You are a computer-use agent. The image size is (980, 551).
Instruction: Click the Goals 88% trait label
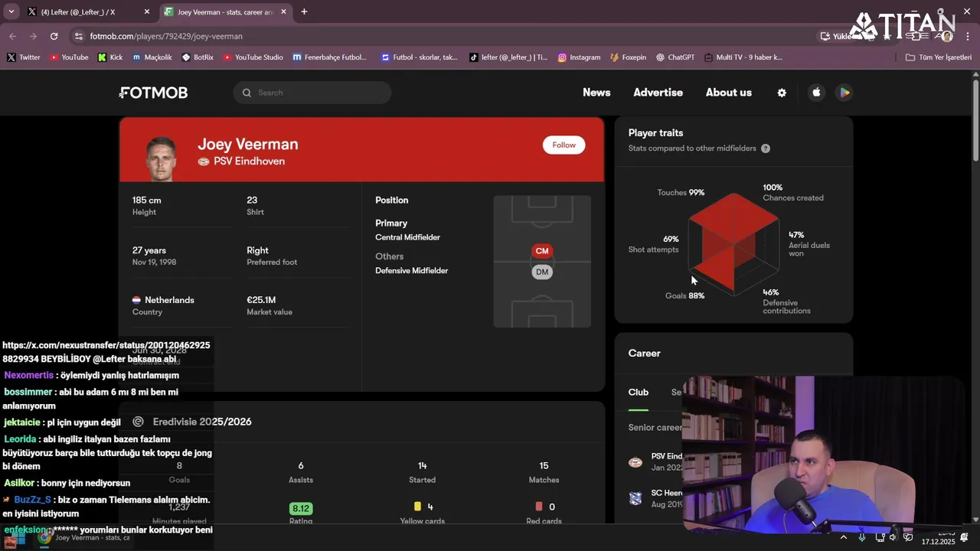[684, 295]
